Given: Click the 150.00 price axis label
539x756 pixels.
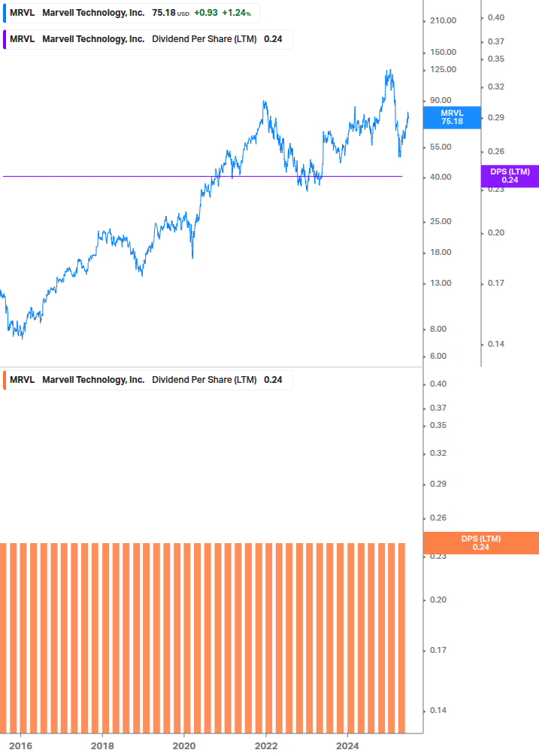Looking at the screenshot, I should (x=443, y=52).
